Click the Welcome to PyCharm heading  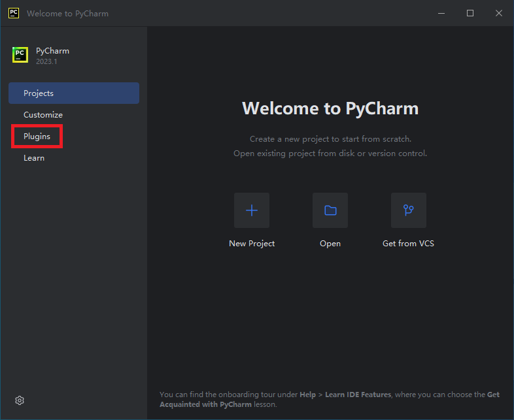(330, 108)
